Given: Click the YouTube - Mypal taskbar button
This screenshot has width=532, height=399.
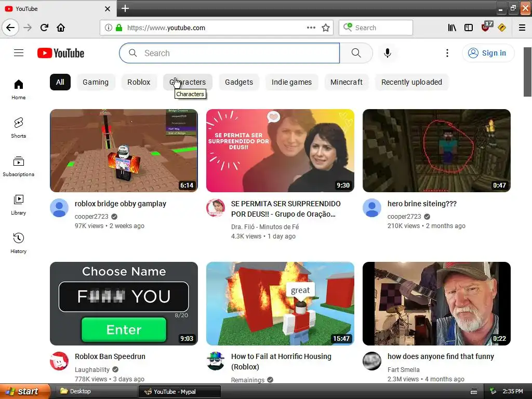Looking at the screenshot, I should coord(179,392).
